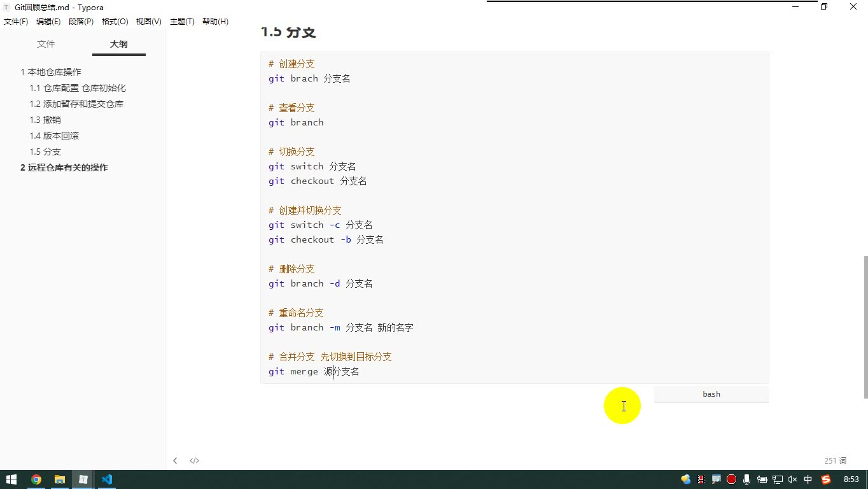Click the film strip tray icon
The image size is (868, 489).
(701, 479)
